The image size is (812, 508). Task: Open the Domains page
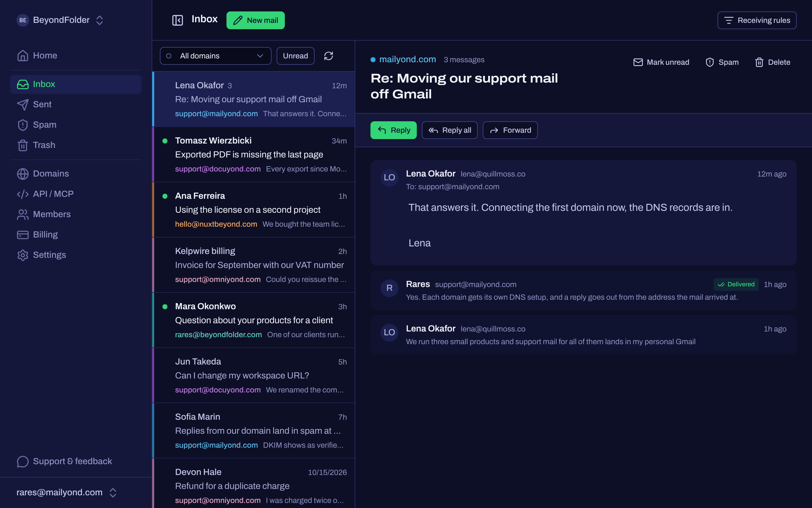[76, 174]
